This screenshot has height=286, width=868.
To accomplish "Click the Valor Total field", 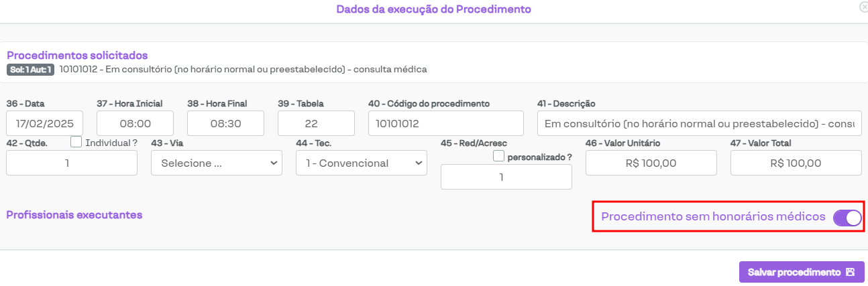I will click(x=796, y=163).
